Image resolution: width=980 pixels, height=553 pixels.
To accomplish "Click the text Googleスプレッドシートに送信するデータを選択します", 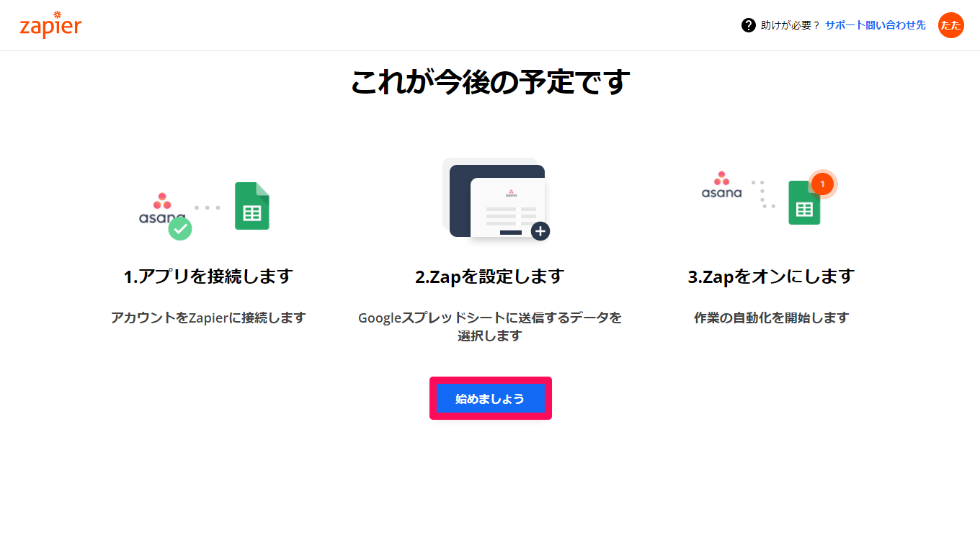I will click(x=490, y=326).
